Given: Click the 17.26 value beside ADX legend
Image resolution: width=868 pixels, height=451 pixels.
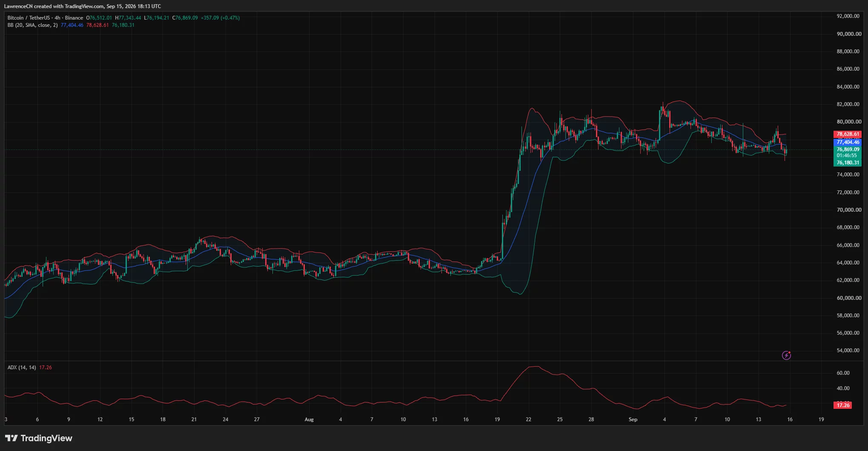Looking at the screenshot, I should coord(46,368).
